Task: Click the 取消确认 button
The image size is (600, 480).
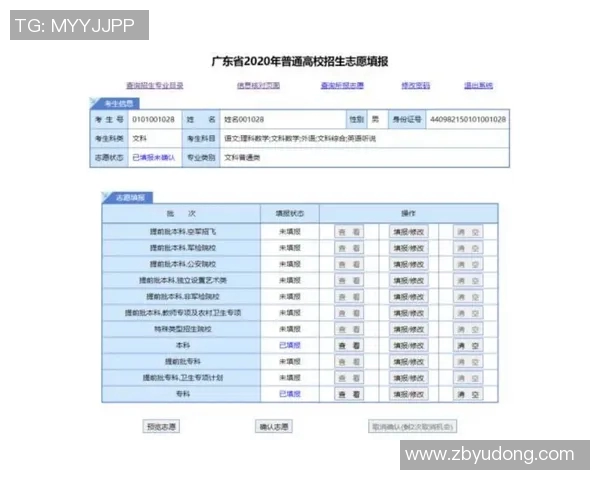Action: pyautogui.click(x=412, y=426)
